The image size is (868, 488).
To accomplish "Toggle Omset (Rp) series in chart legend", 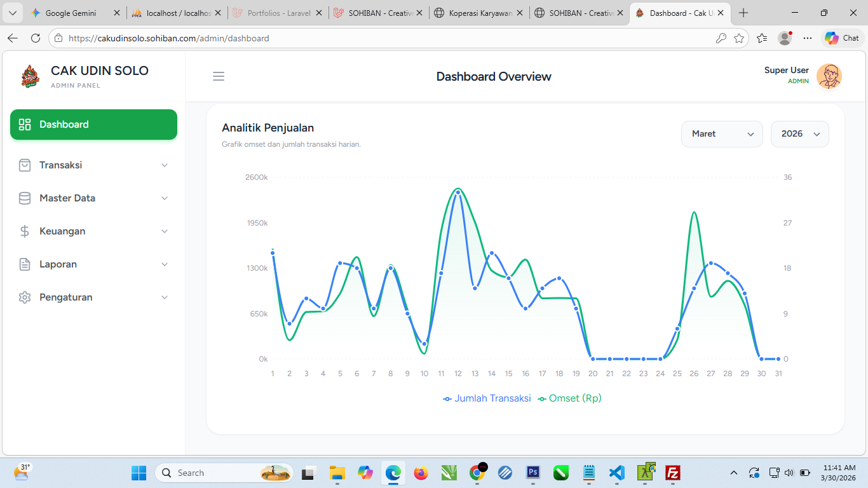I will (x=569, y=398).
